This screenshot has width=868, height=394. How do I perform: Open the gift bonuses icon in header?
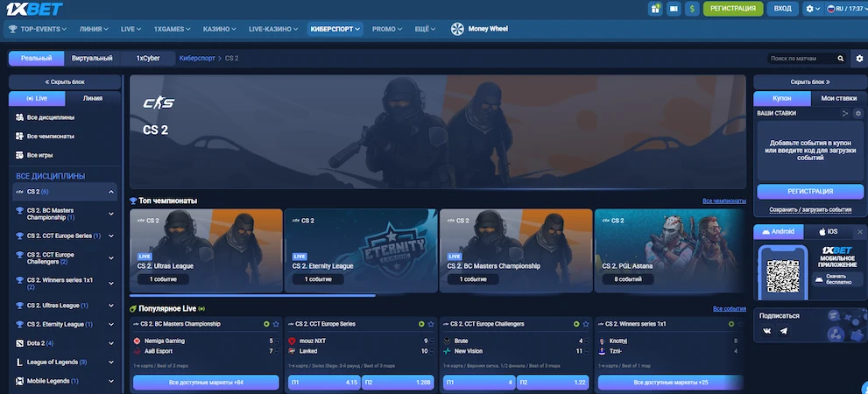pos(655,8)
